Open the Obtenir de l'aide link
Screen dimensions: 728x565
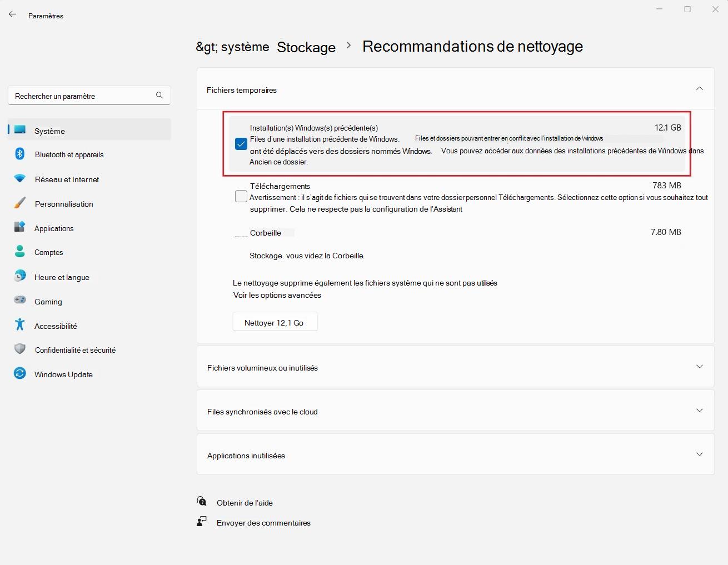tap(245, 503)
